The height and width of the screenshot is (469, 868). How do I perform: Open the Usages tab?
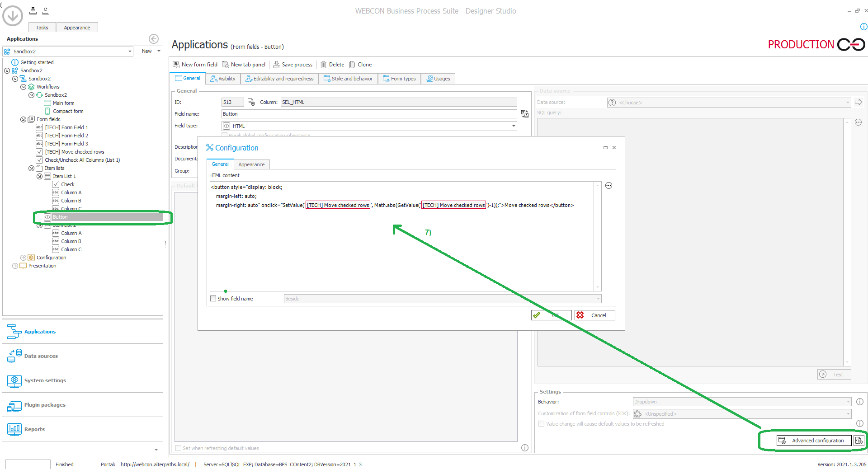click(438, 79)
